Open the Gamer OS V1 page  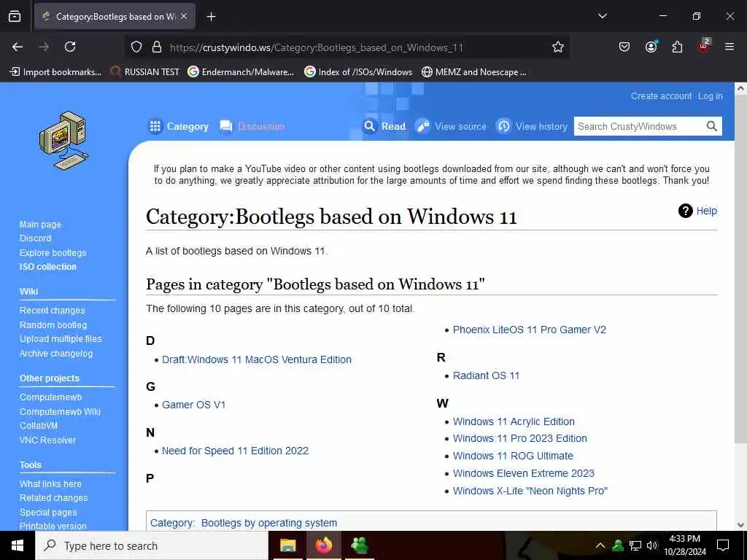tap(194, 405)
